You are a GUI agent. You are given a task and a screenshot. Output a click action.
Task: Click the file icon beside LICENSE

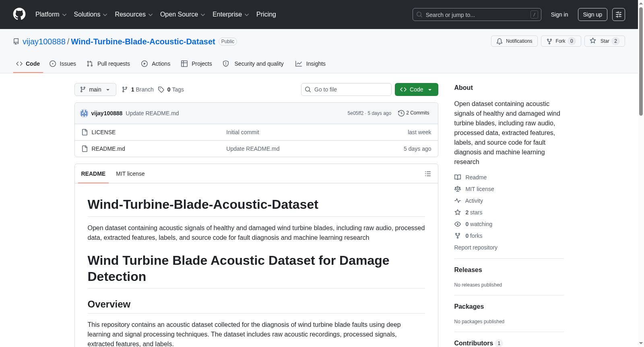click(85, 132)
